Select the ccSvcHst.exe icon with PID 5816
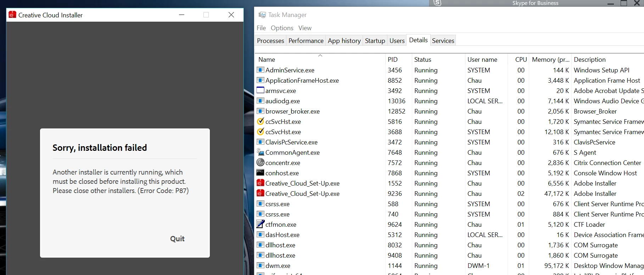The image size is (644, 275). (261, 121)
